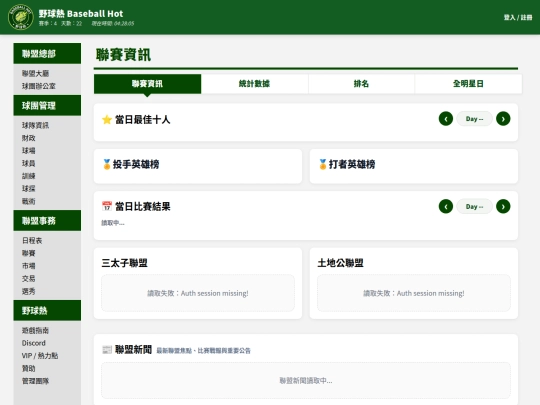Click the 投手英雄榜 heading
The height and width of the screenshot is (405, 540).
click(136, 164)
